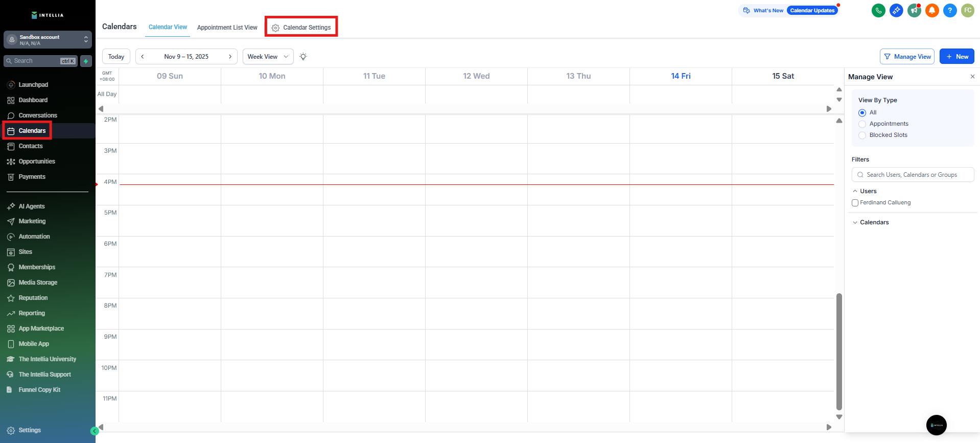980x443 pixels.
Task: Open Media Storage in the sidebar
Action: (38, 283)
